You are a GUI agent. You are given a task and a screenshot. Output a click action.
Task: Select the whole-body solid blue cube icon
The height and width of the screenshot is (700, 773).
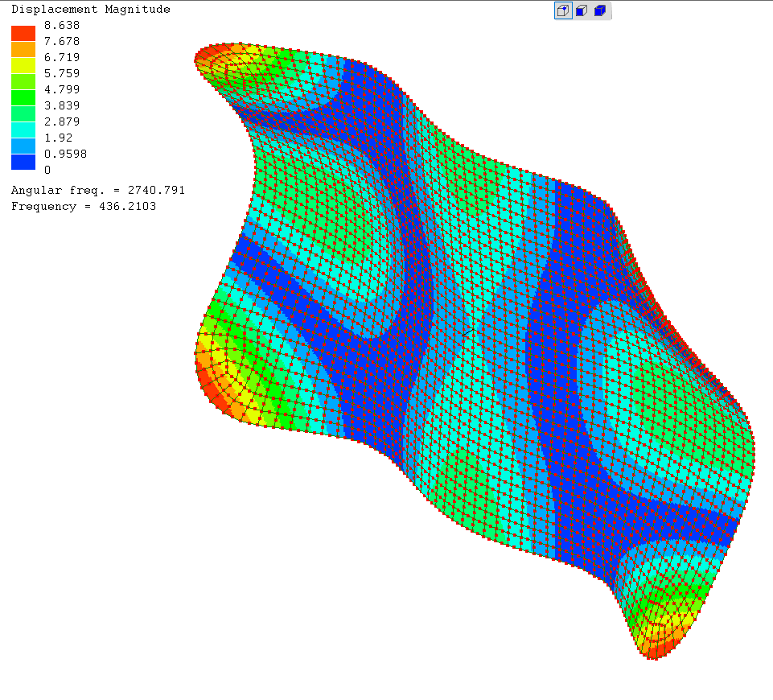click(x=600, y=10)
